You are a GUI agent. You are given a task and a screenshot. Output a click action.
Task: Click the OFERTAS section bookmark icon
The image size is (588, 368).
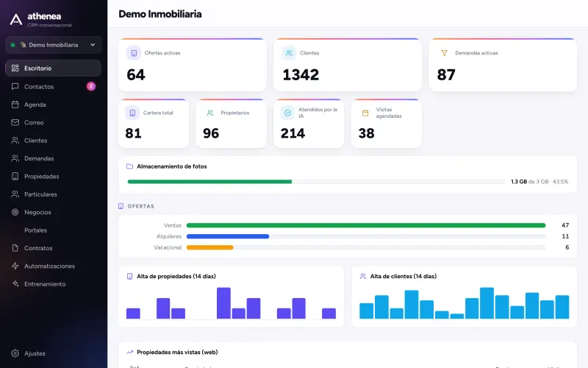click(x=121, y=206)
